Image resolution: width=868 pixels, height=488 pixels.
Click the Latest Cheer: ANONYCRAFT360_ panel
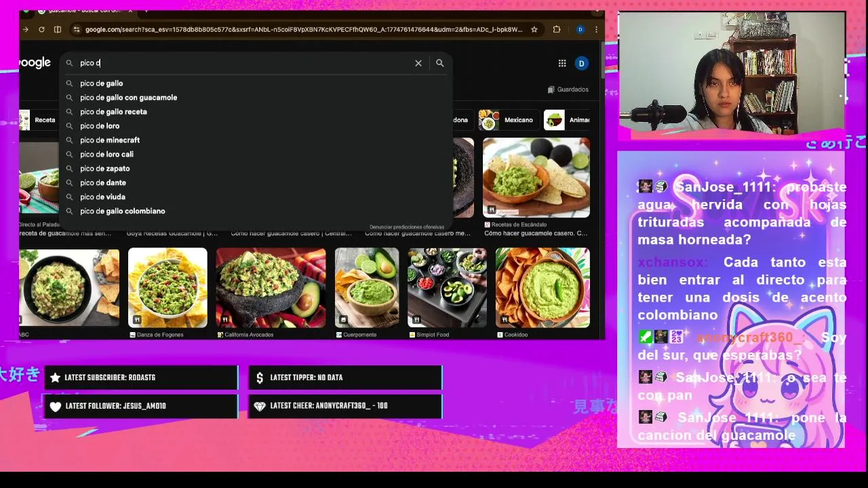pos(345,406)
